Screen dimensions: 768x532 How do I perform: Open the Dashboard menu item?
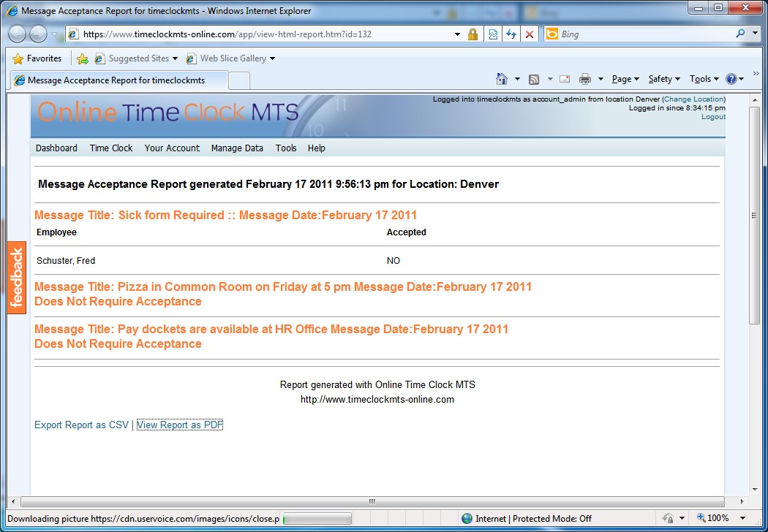56,148
